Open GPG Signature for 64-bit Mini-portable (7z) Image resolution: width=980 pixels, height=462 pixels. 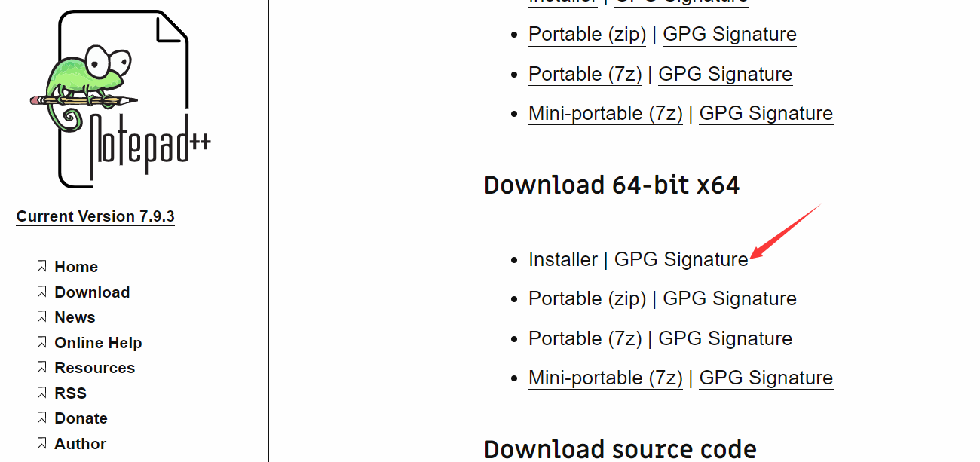[x=766, y=378]
